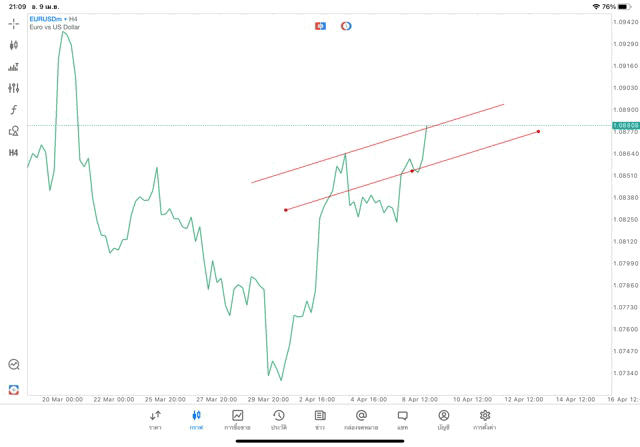This screenshot has width=640, height=447.
Task: Open chart settings sliders icon
Action: 14,88
